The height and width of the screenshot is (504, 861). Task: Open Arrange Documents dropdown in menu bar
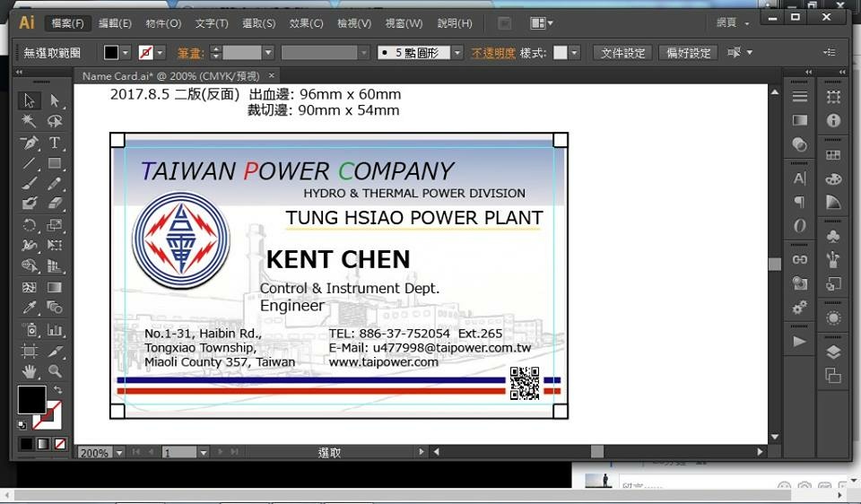coord(541,23)
